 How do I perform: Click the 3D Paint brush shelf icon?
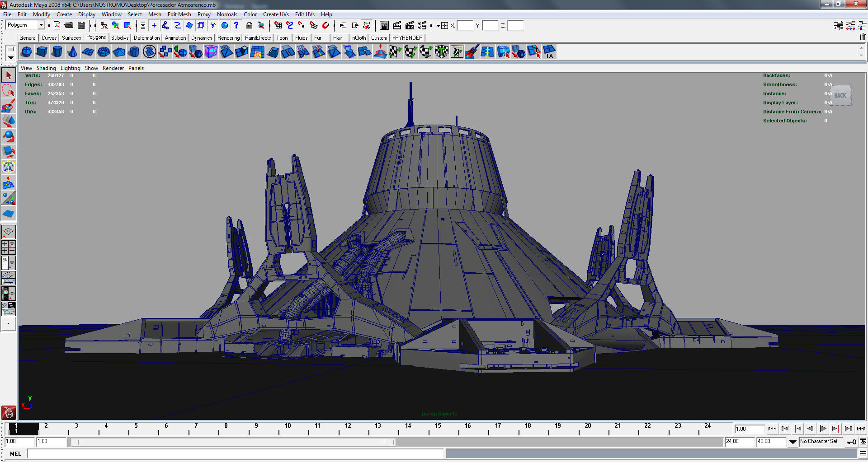click(x=472, y=51)
